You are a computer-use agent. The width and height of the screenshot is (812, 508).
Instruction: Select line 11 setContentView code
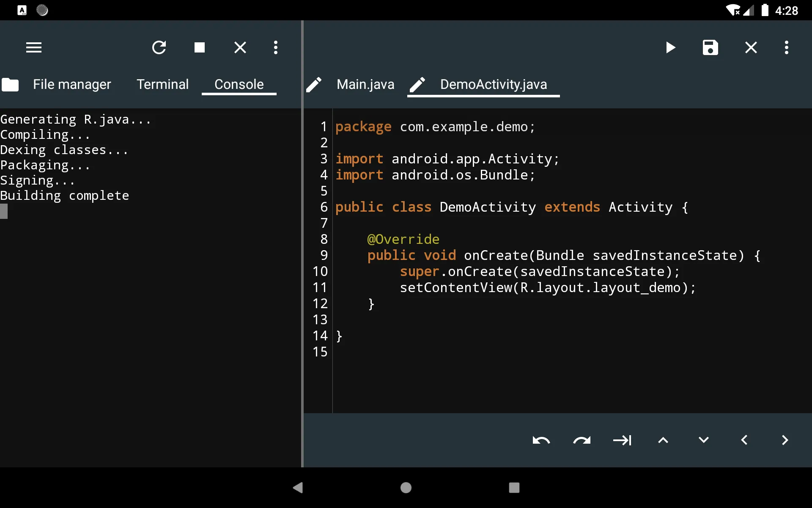coord(547,287)
